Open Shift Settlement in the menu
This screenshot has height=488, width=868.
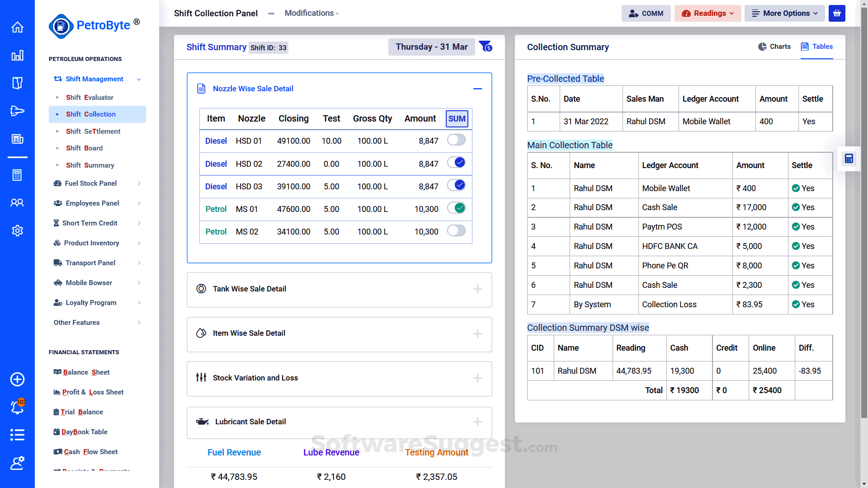coord(93,131)
